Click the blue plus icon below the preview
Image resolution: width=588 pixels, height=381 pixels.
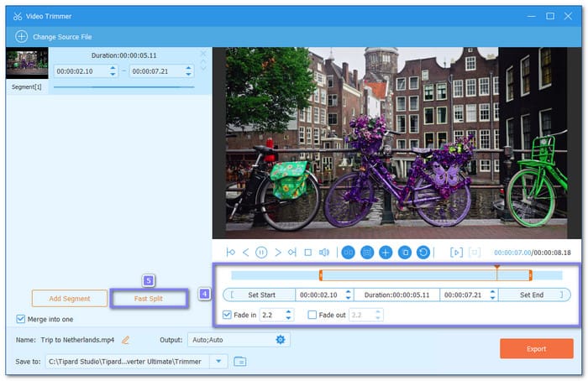[x=386, y=252]
